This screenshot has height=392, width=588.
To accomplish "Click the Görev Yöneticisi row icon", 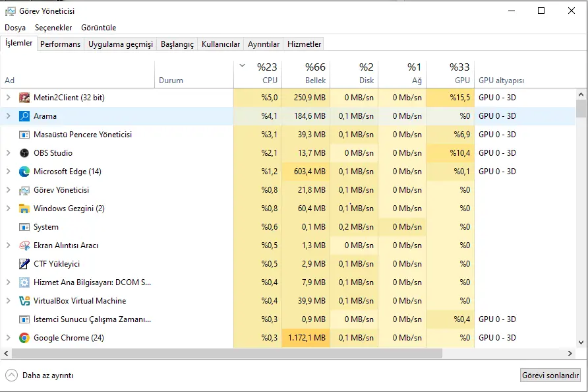I will pos(24,190).
